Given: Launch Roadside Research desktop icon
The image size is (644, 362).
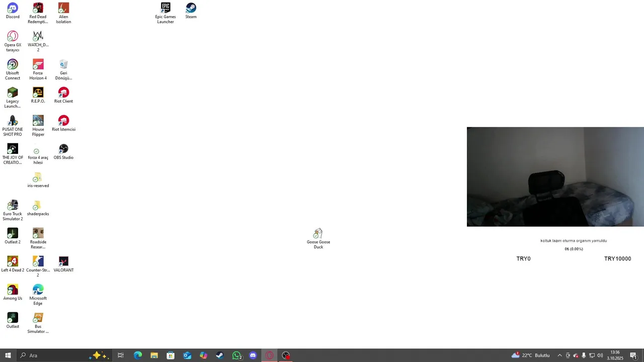Looking at the screenshot, I should tap(38, 239).
